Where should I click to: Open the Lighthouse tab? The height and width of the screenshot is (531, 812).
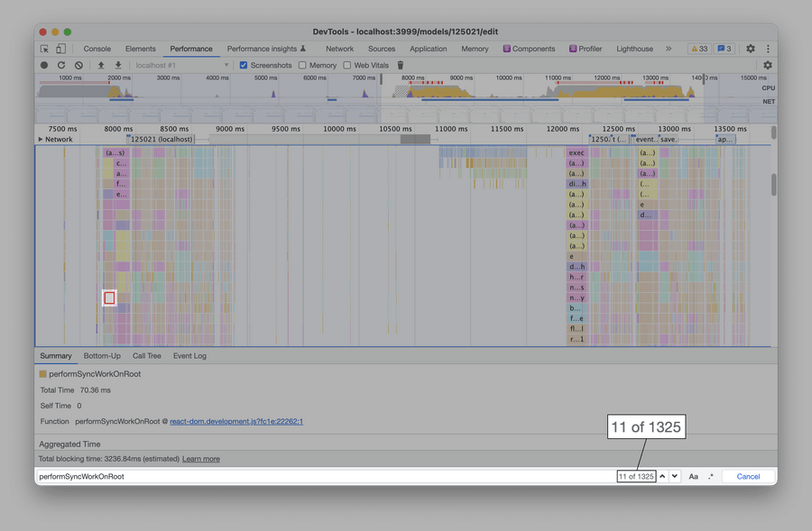(634, 49)
